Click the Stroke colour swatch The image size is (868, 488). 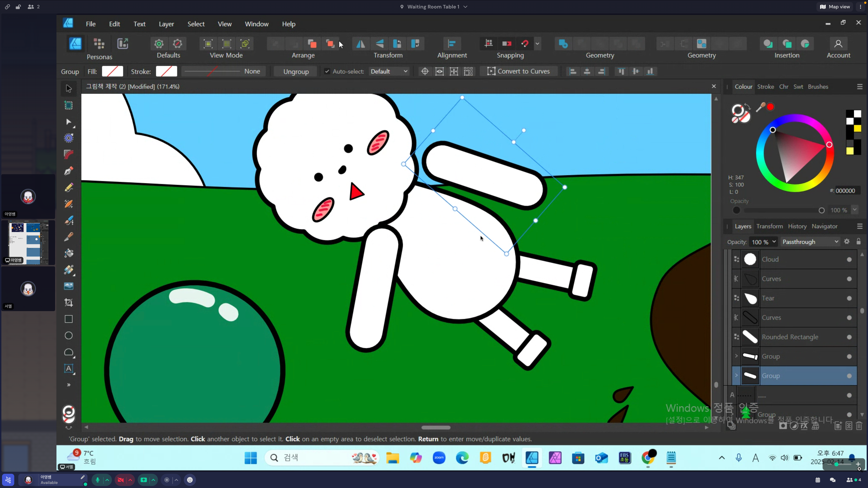166,71
